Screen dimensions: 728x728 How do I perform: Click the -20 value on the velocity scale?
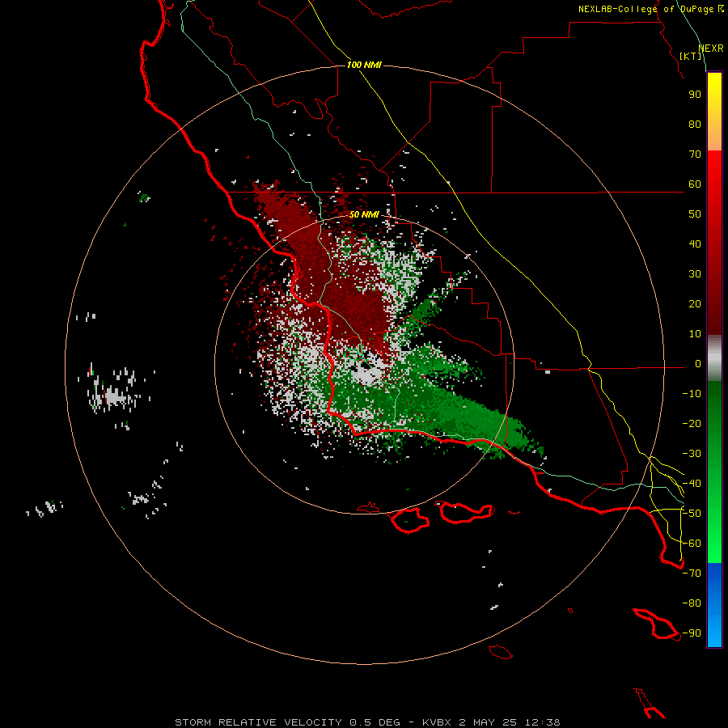pos(692,423)
